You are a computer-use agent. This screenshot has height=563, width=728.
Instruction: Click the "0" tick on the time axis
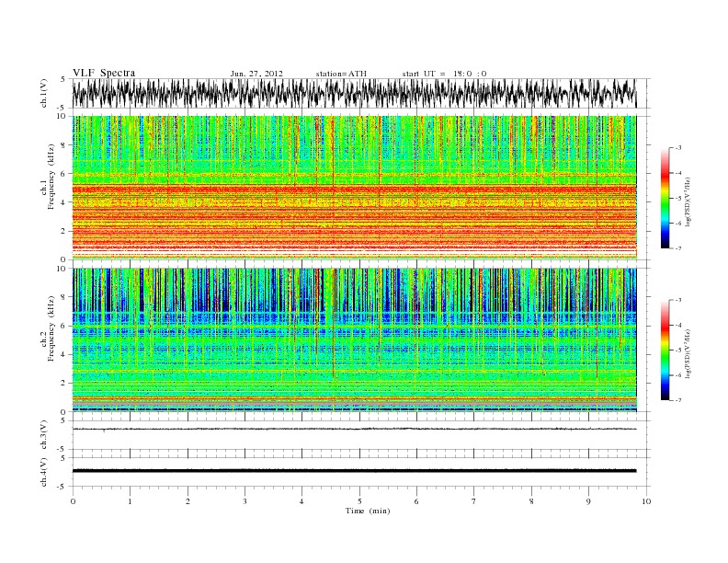(x=73, y=501)
